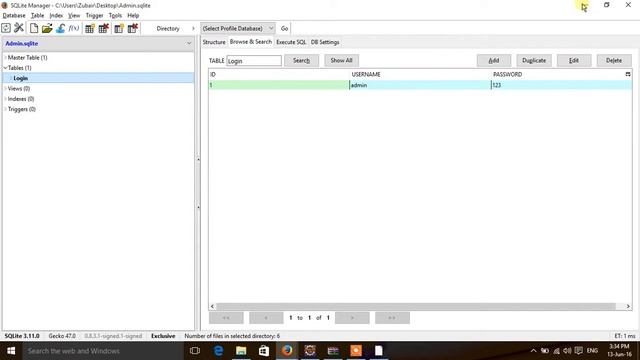Click the taskbar search box
640x360 pixels.
(x=103, y=351)
